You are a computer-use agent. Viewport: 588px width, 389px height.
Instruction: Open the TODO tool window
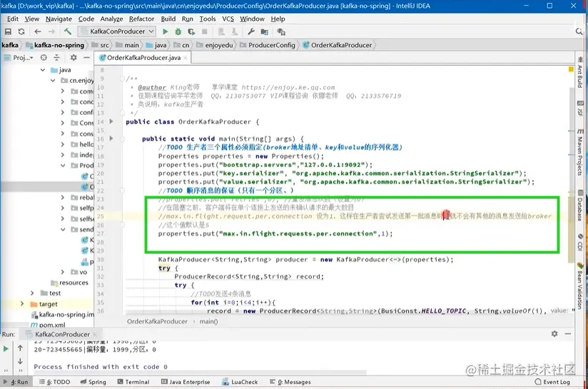(55, 382)
